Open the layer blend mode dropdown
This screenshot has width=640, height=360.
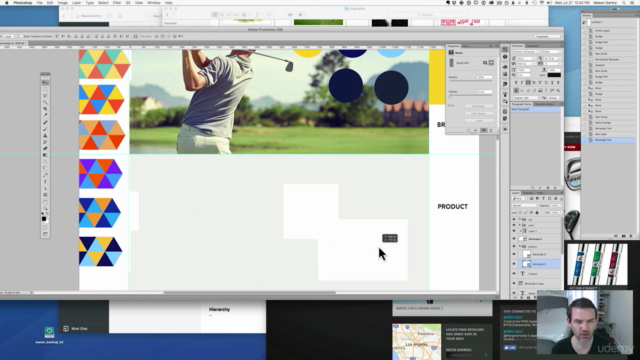tap(525, 205)
